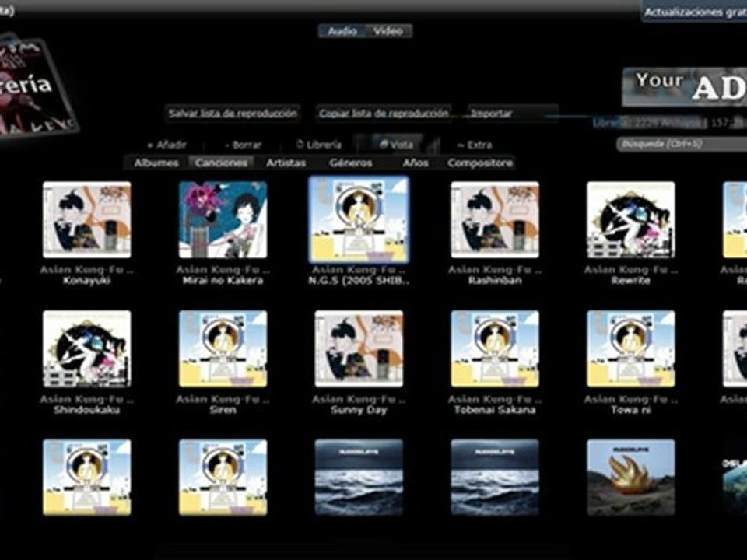Click the Sunny Day title text
The width and height of the screenshot is (747, 560).
click(359, 410)
